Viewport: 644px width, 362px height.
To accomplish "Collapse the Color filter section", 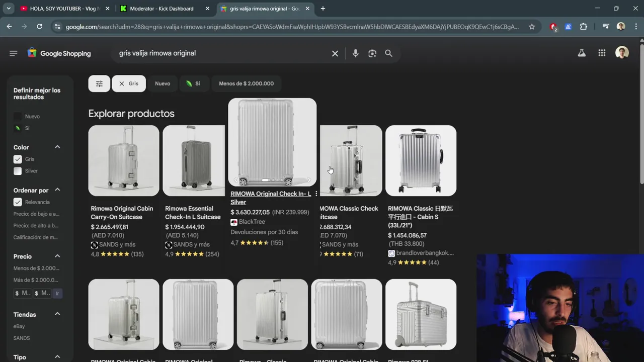I will (x=57, y=147).
